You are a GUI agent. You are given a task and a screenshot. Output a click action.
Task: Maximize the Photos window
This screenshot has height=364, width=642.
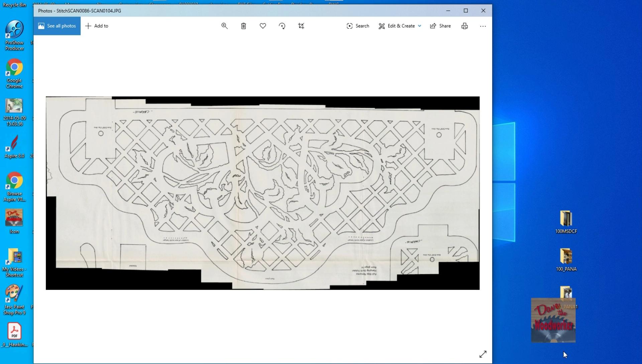(x=465, y=11)
